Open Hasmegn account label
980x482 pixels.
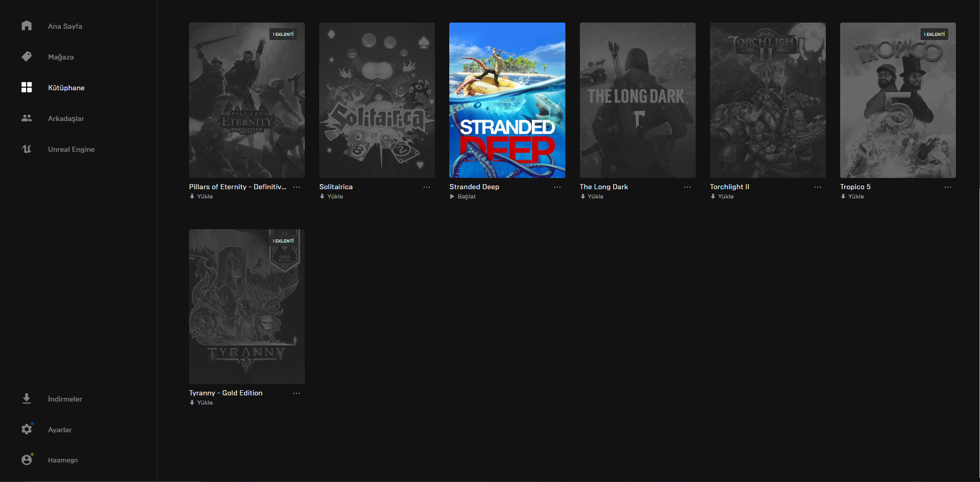pos(63,460)
